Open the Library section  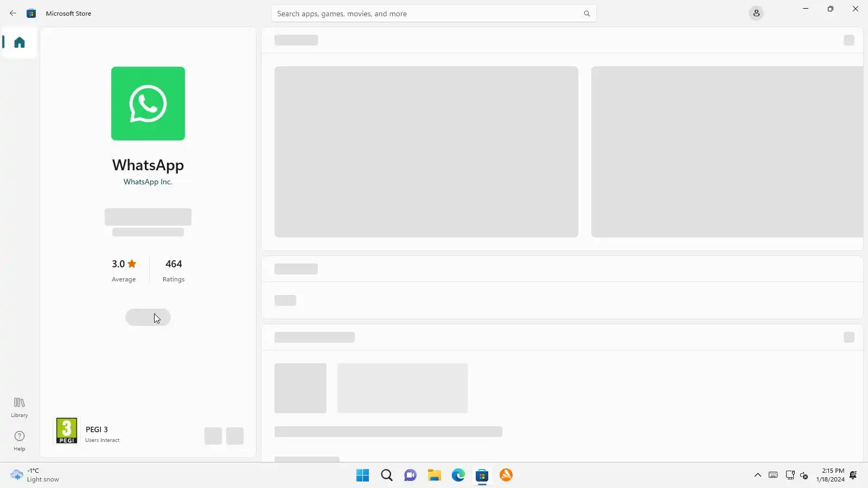[x=20, y=407]
